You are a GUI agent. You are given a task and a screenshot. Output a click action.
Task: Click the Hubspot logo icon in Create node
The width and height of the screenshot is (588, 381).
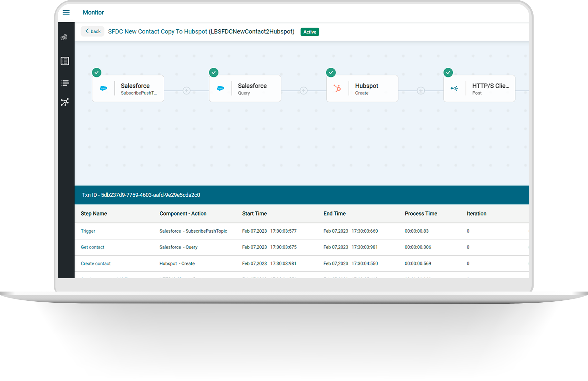point(337,88)
